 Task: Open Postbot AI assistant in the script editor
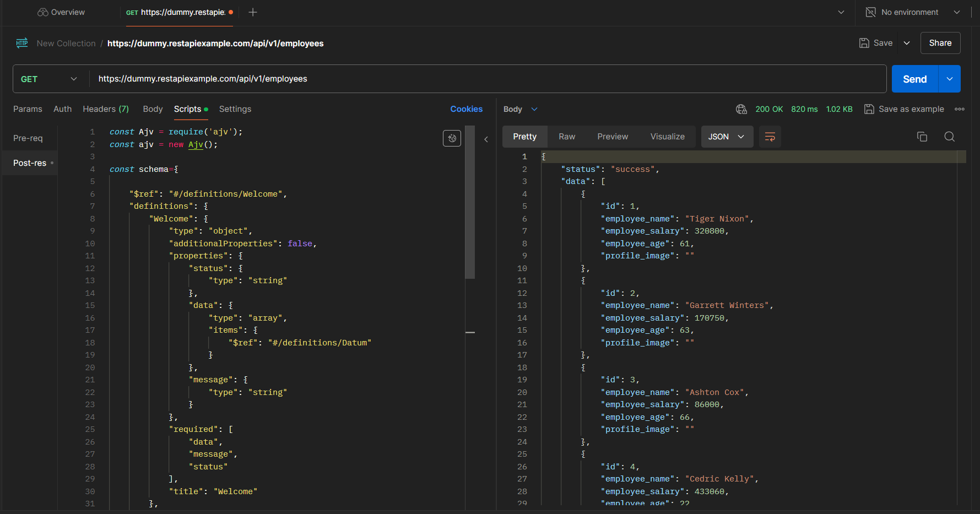(452, 138)
